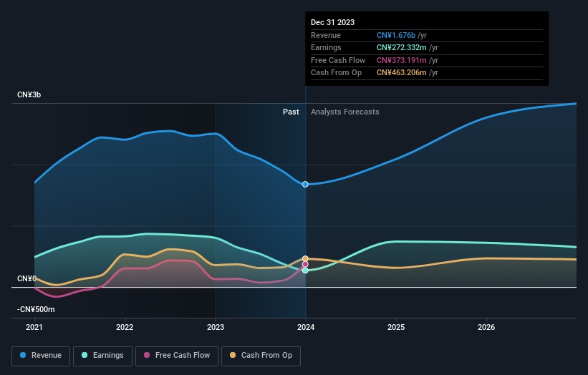This screenshot has height=375, width=588.
Task: Toggle the Revenue series legend button
Action: pyautogui.click(x=41, y=356)
